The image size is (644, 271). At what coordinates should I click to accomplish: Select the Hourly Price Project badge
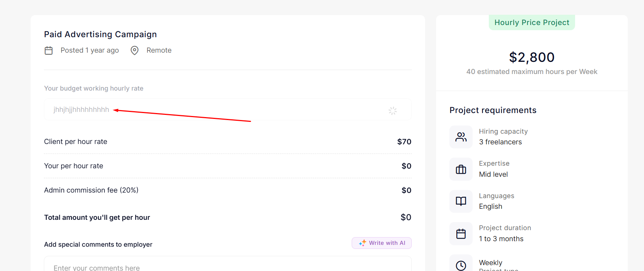click(x=532, y=22)
